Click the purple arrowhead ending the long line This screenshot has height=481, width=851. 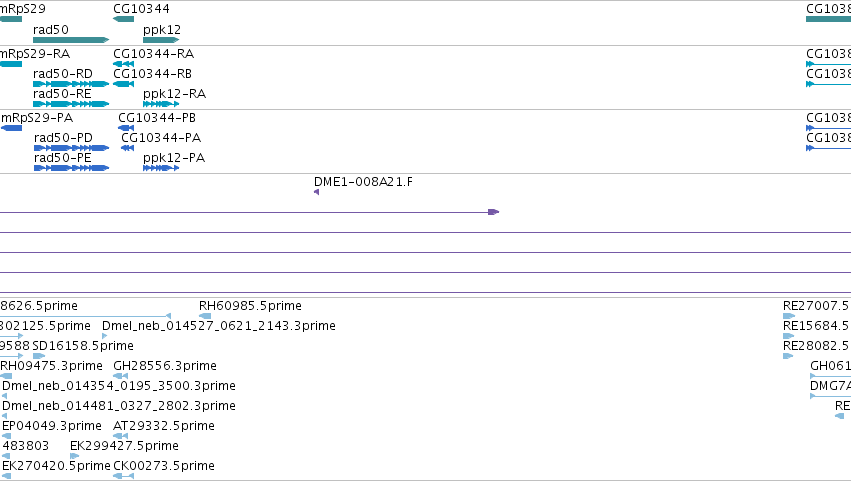(x=493, y=212)
